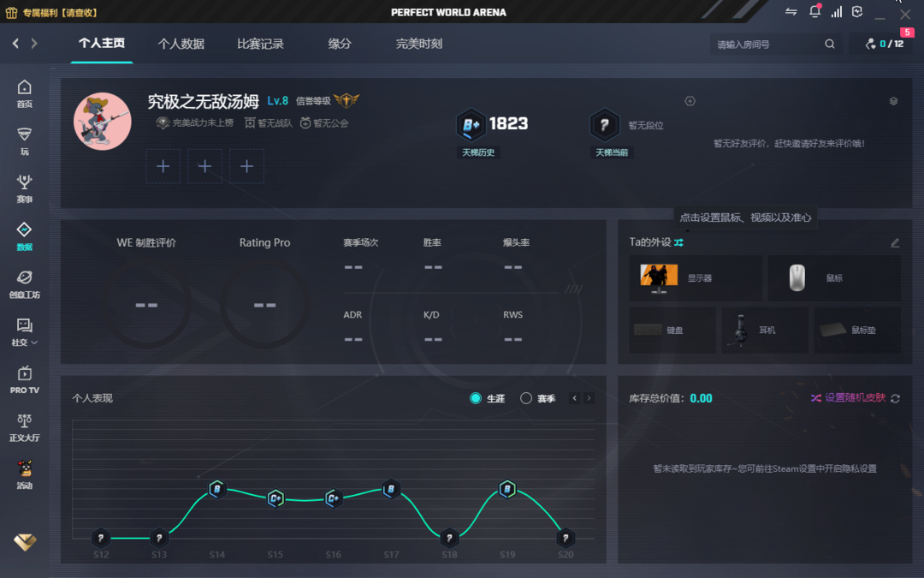
Task: Click the S12 unknown rank chart marker
Action: click(101, 538)
